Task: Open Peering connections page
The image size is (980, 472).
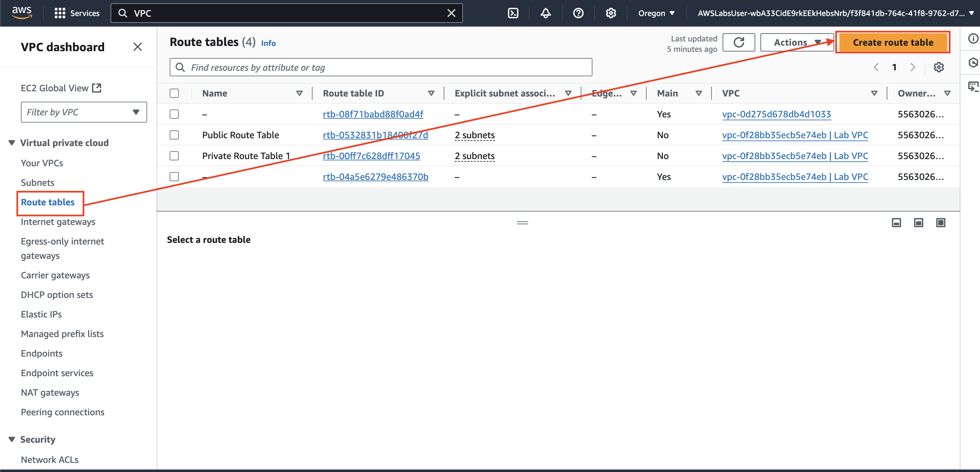Action: point(62,412)
